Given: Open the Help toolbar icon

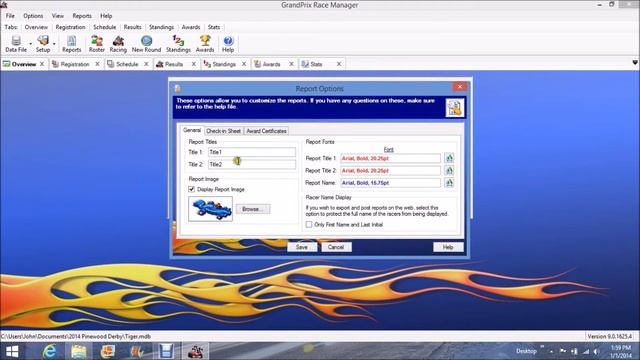Looking at the screenshot, I should (228, 44).
